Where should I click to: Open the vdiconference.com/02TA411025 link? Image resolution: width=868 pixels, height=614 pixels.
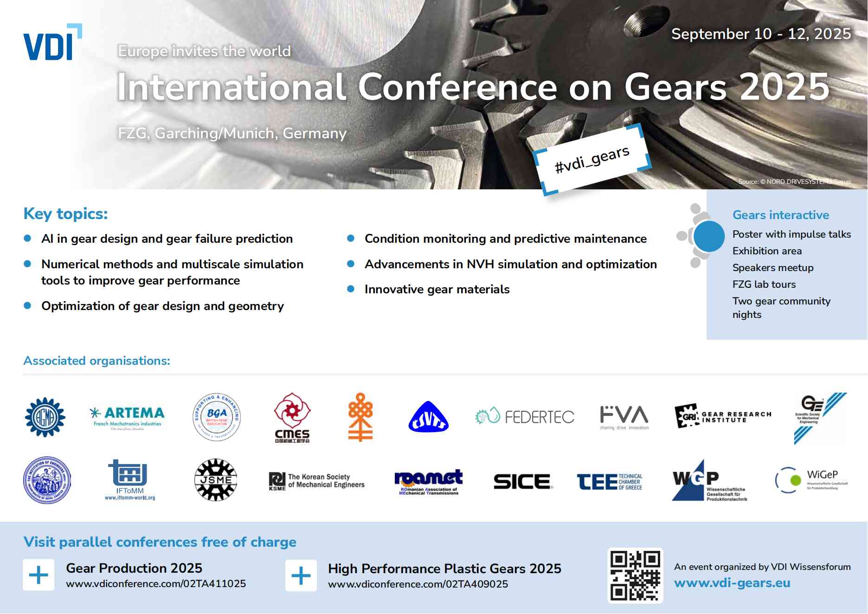click(156, 584)
